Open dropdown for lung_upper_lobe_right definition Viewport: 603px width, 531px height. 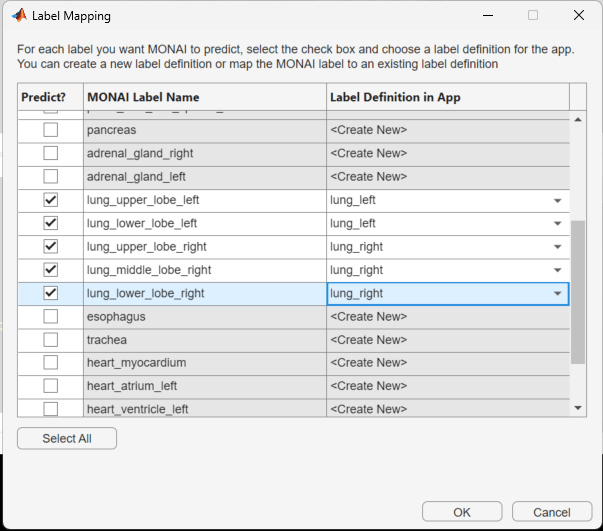[x=557, y=247]
